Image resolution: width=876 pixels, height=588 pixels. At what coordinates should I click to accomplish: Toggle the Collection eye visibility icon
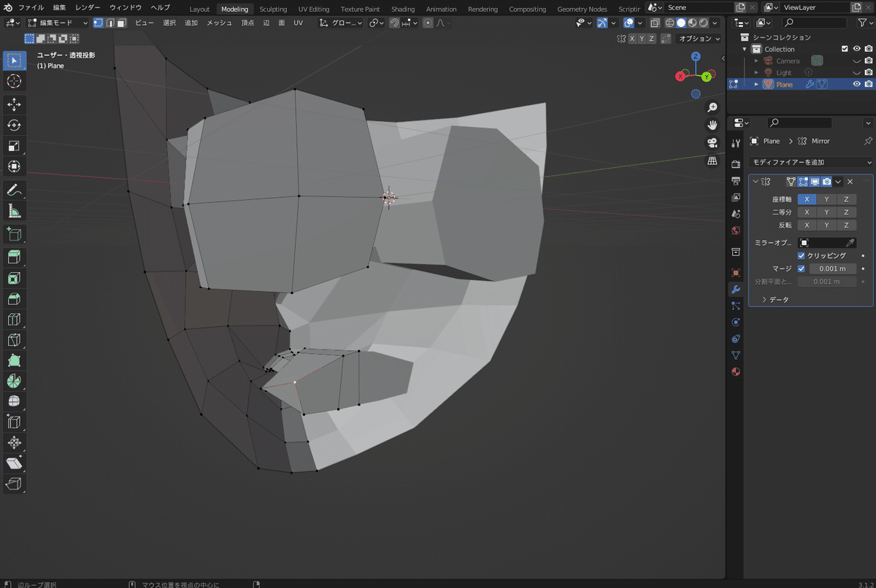pyautogui.click(x=857, y=49)
